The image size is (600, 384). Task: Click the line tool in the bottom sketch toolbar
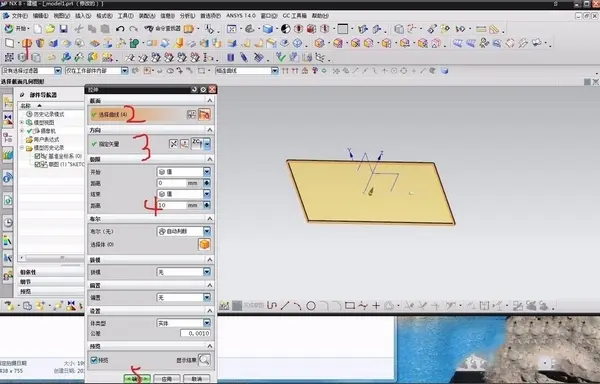click(285, 306)
